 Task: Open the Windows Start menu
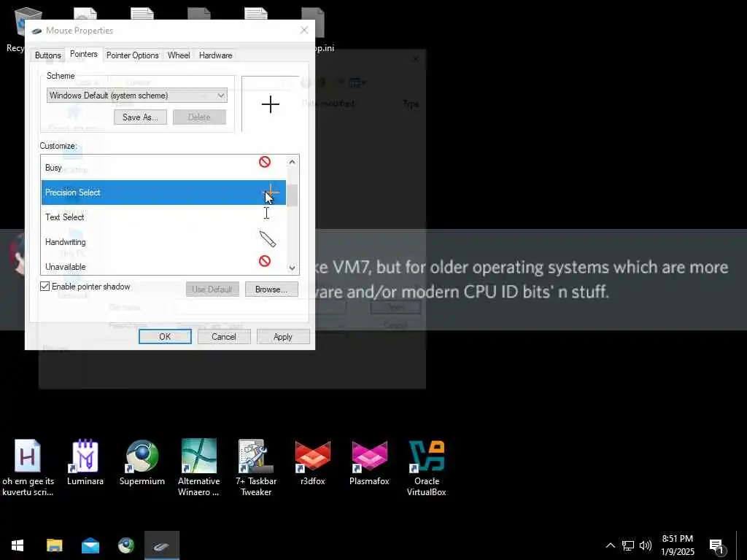pos(18,545)
